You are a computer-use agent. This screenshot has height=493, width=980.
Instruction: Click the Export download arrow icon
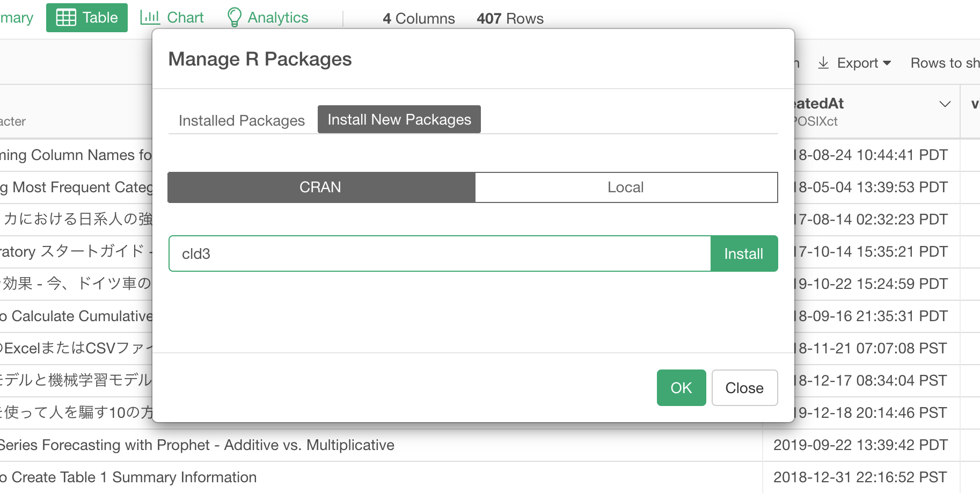click(823, 63)
